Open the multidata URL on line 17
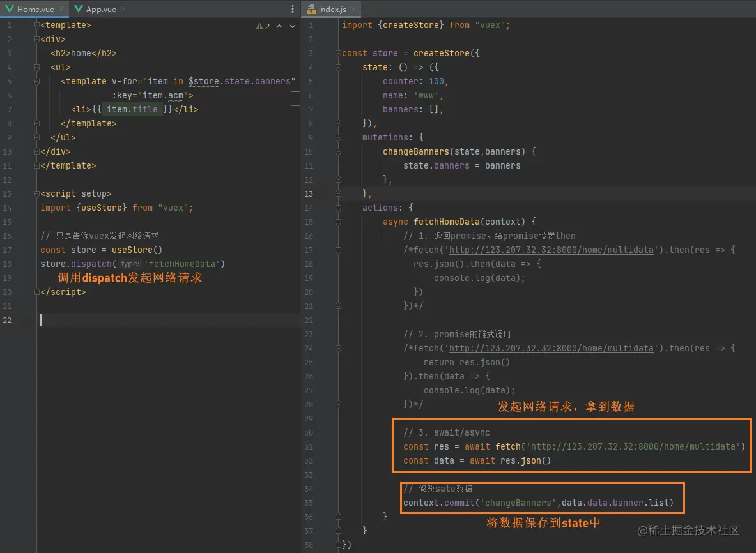This screenshot has width=756, height=553. (551, 250)
